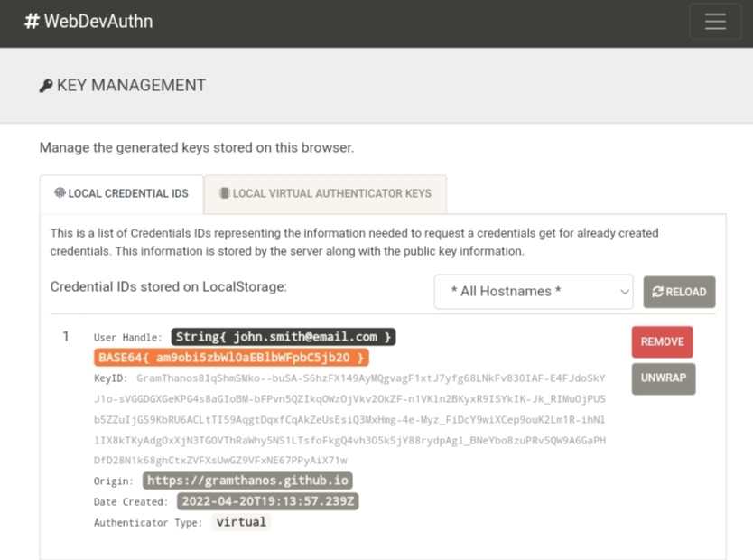Click the KeyID last line DfD28N1k68gh
Image resolution: width=753 pixels, height=560 pixels.
coord(220,461)
